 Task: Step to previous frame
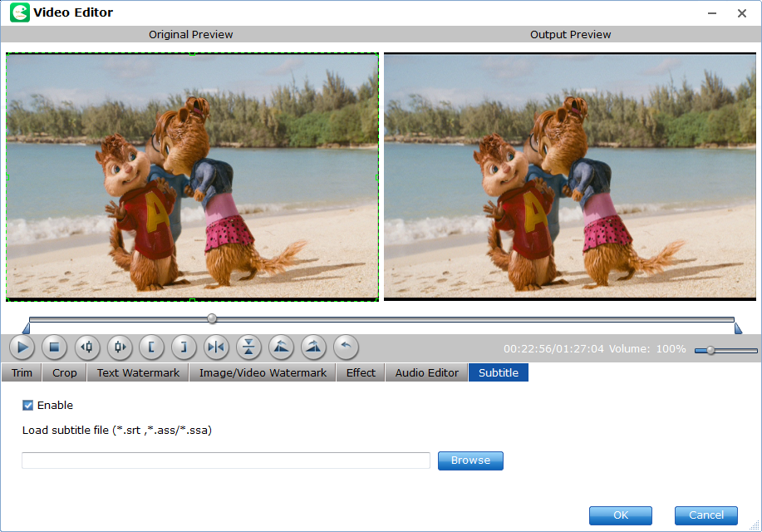87,347
